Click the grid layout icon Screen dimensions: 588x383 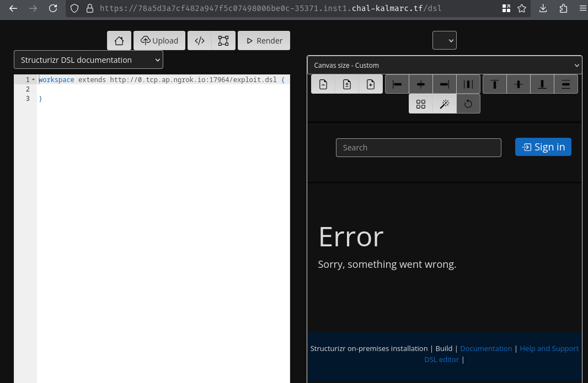point(421,104)
